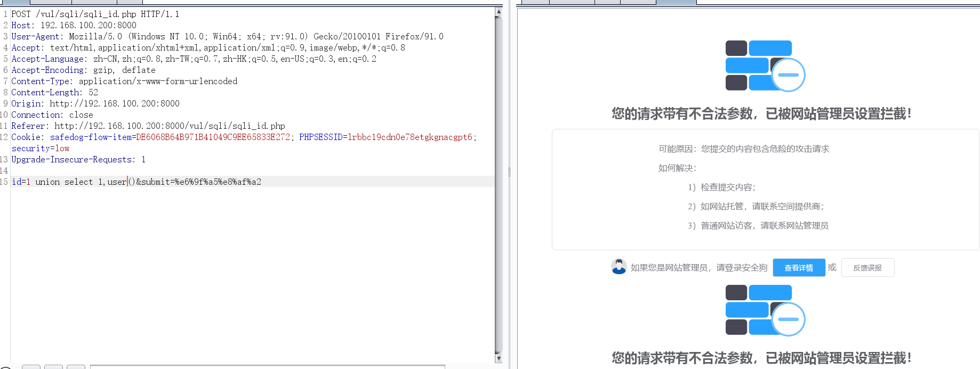Click the Accept header name on line 4

coord(26,47)
